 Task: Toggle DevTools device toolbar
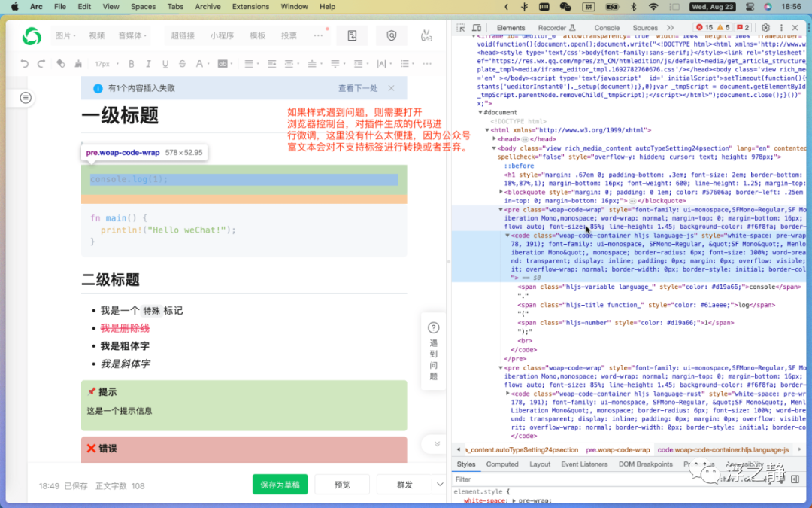pos(477,28)
